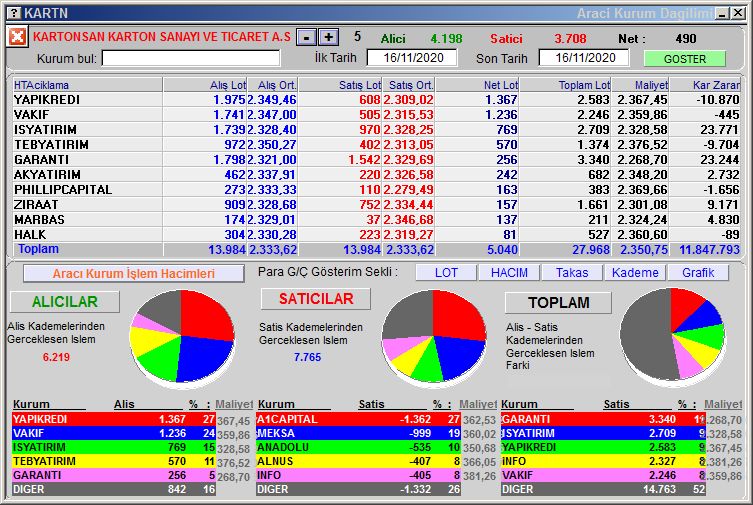753x505 pixels.
Task: Click the SATICILAR button
Action: pyautogui.click(x=316, y=299)
